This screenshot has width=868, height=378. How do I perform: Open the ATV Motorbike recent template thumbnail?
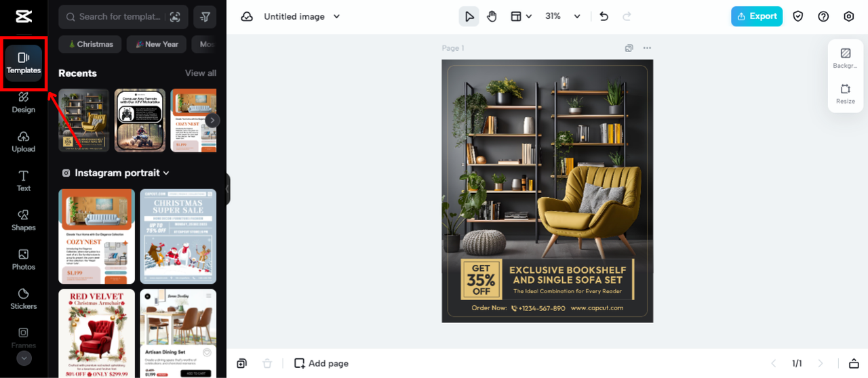tap(140, 120)
